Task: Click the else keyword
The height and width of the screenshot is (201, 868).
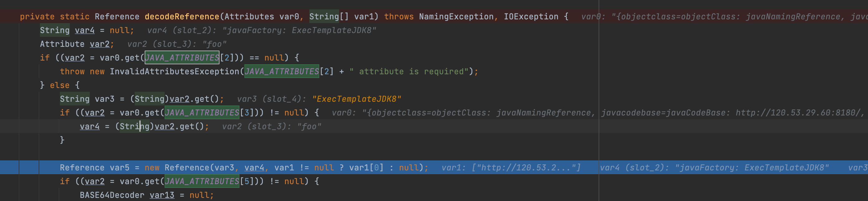Action: [x=60, y=85]
